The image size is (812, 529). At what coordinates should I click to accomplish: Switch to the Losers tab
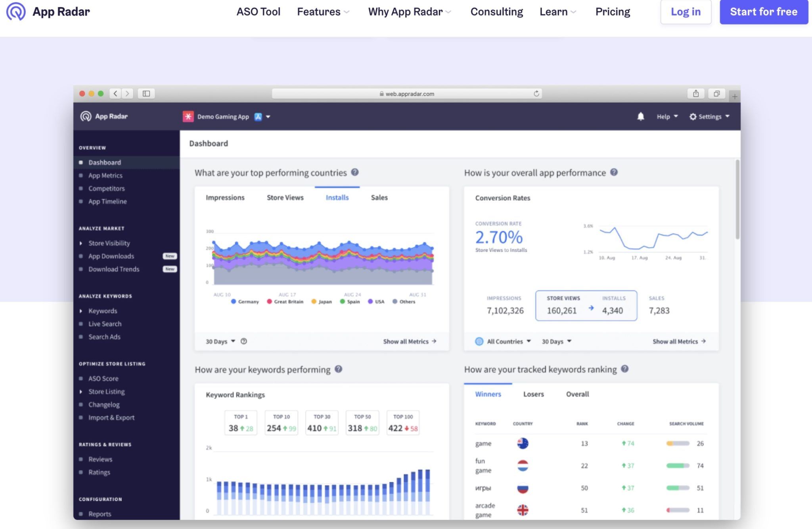(533, 394)
